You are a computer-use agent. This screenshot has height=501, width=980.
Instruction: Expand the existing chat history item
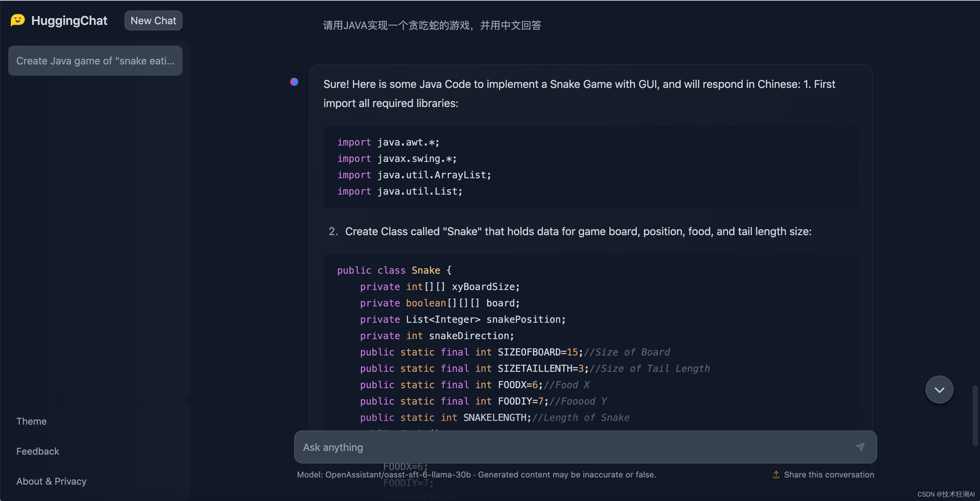coord(95,60)
